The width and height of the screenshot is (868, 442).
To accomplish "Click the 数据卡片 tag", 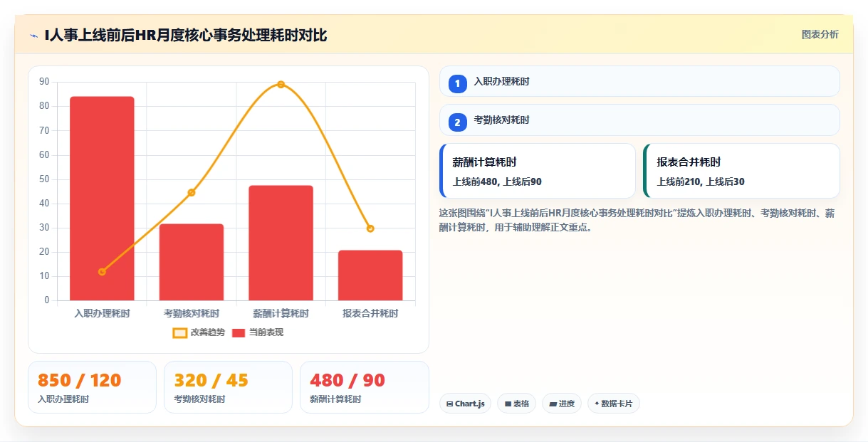I will coord(614,404).
